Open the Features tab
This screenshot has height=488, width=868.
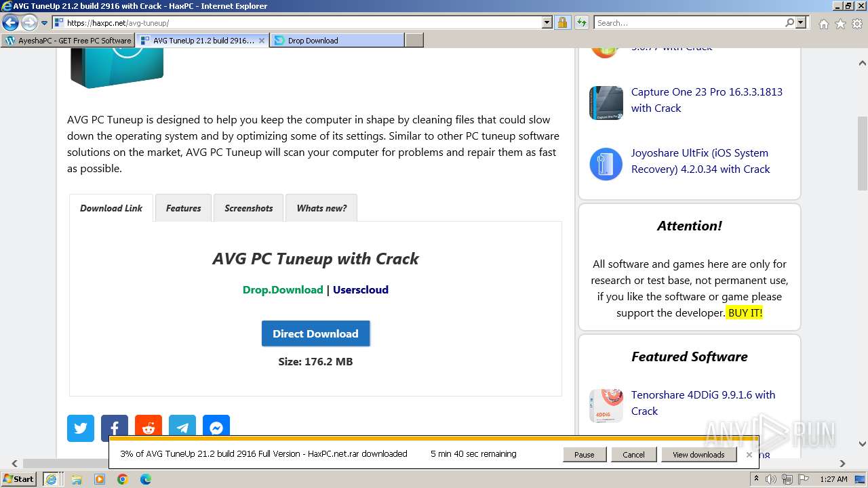(183, 208)
